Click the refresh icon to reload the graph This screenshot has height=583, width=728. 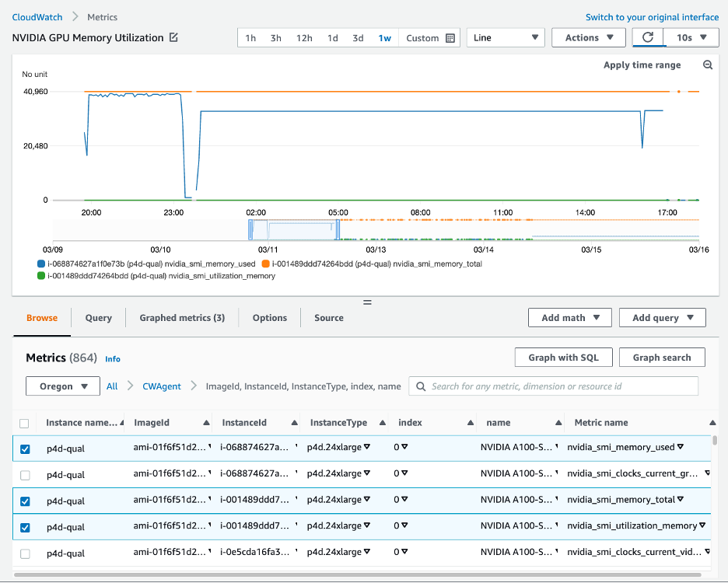tap(649, 37)
